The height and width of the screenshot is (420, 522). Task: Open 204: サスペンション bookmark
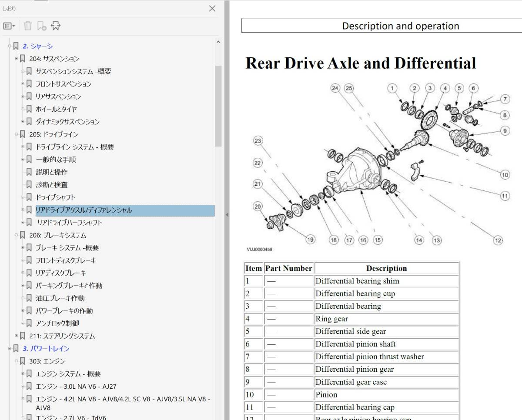tap(54, 59)
